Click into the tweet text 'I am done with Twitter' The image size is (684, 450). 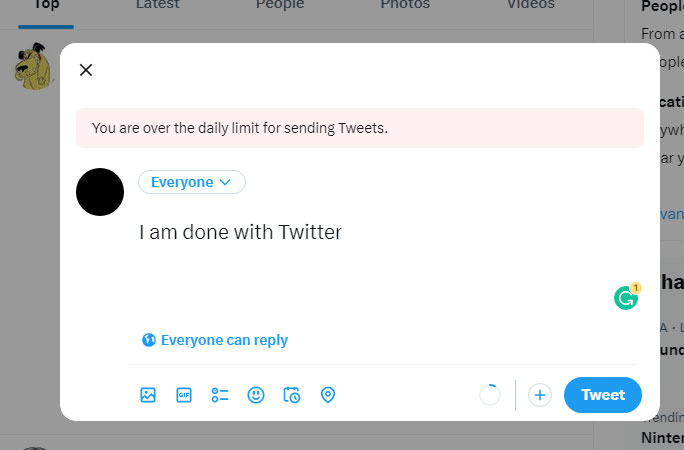pyautogui.click(x=240, y=232)
